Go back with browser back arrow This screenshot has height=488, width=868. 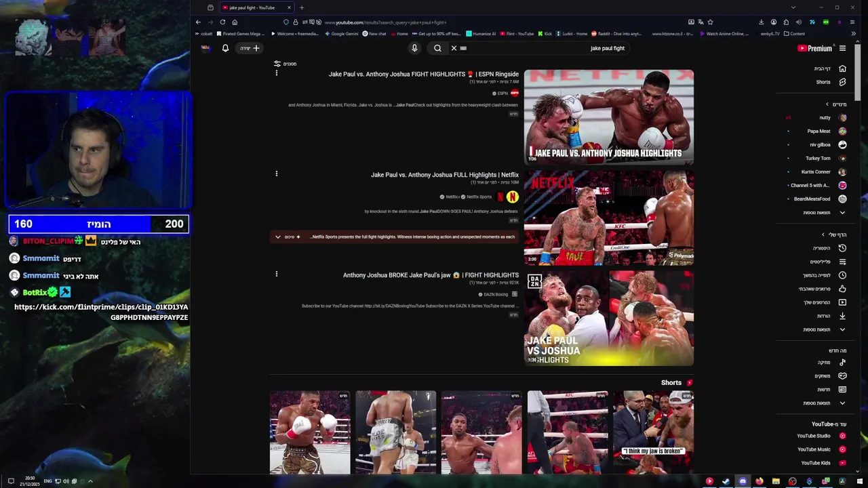(x=198, y=22)
